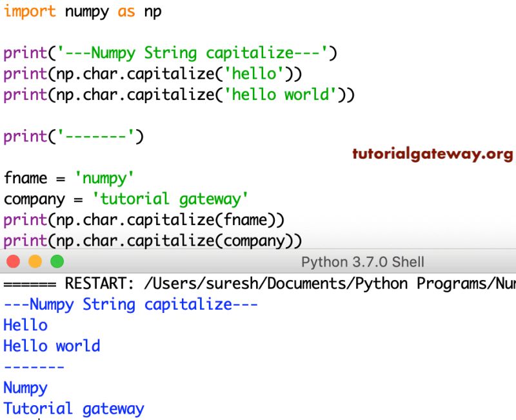Maximize the shell with the green button
Viewport: 516px width, 420px height.
point(57,262)
